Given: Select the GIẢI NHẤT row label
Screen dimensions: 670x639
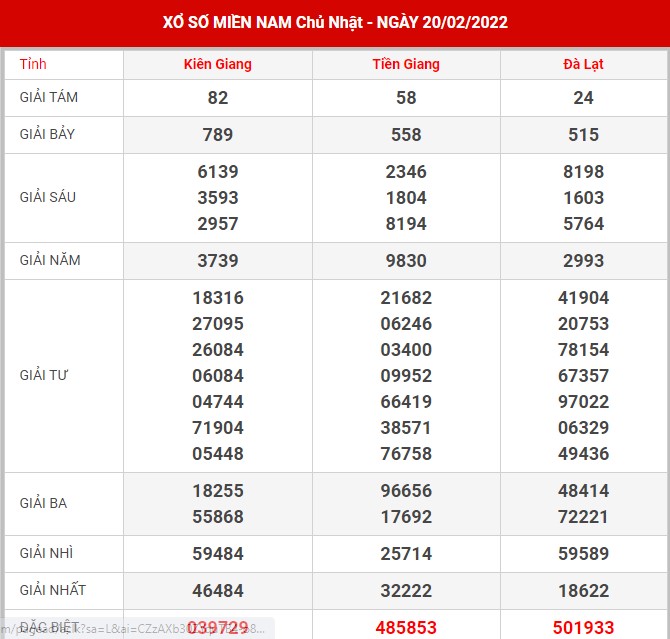Looking at the screenshot, I should pos(51,590).
